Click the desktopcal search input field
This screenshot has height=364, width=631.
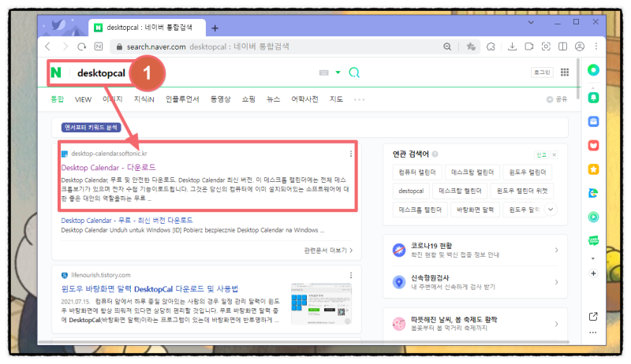tap(193, 72)
